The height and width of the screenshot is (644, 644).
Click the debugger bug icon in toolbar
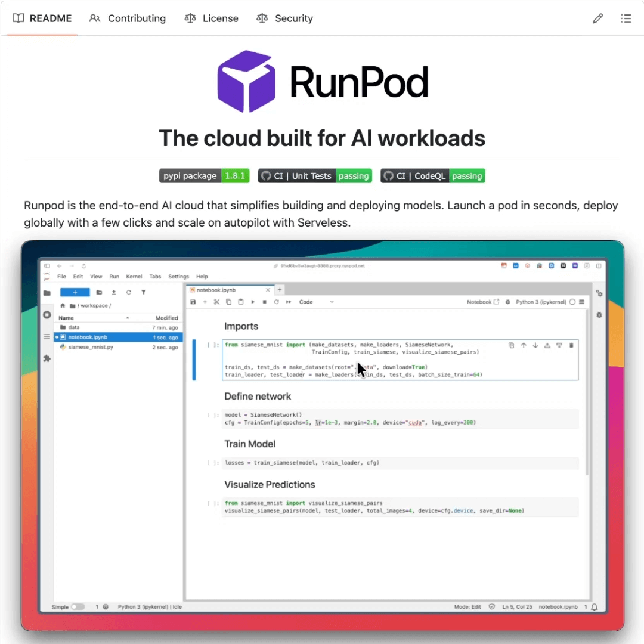507,302
